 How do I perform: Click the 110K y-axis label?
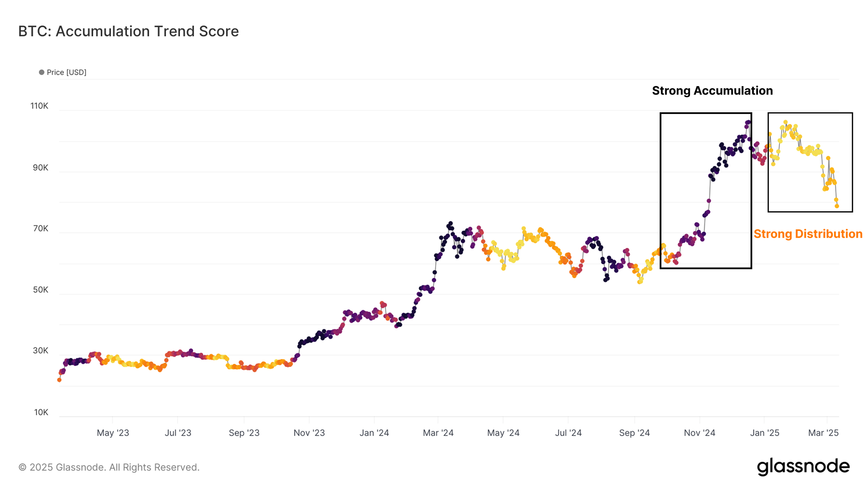[39, 106]
